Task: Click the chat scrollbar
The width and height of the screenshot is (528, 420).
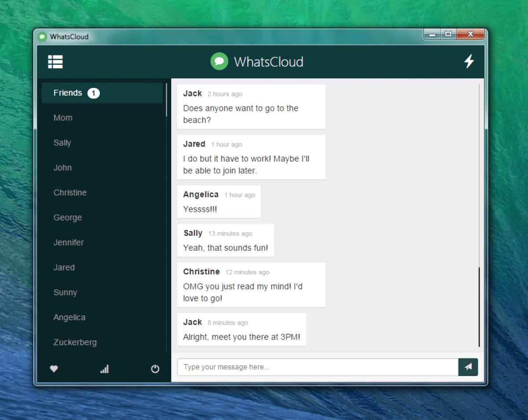Action: coord(479,305)
